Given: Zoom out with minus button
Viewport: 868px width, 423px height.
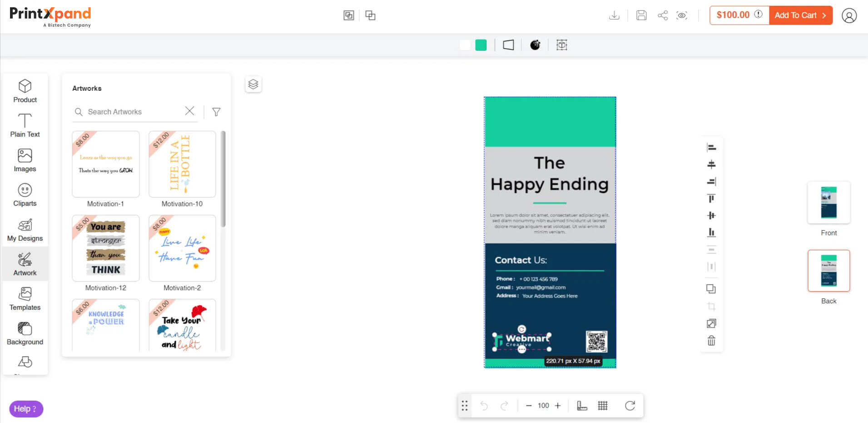Looking at the screenshot, I should click(x=529, y=406).
